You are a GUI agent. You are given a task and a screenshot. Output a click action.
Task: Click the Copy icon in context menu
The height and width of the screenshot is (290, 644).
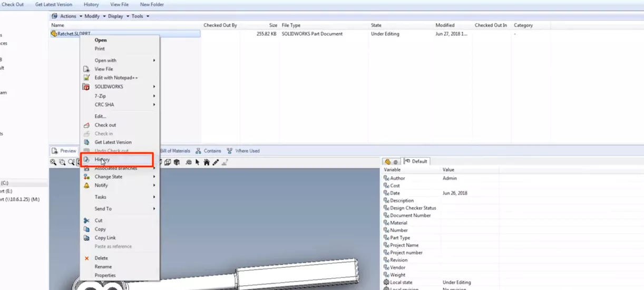pos(86,229)
